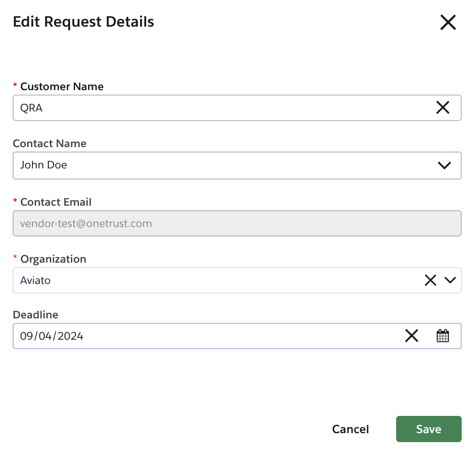The width and height of the screenshot is (476, 454).
Task: Click the Edit Request Details heading
Action: pyautogui.click(x=84, y=22)
